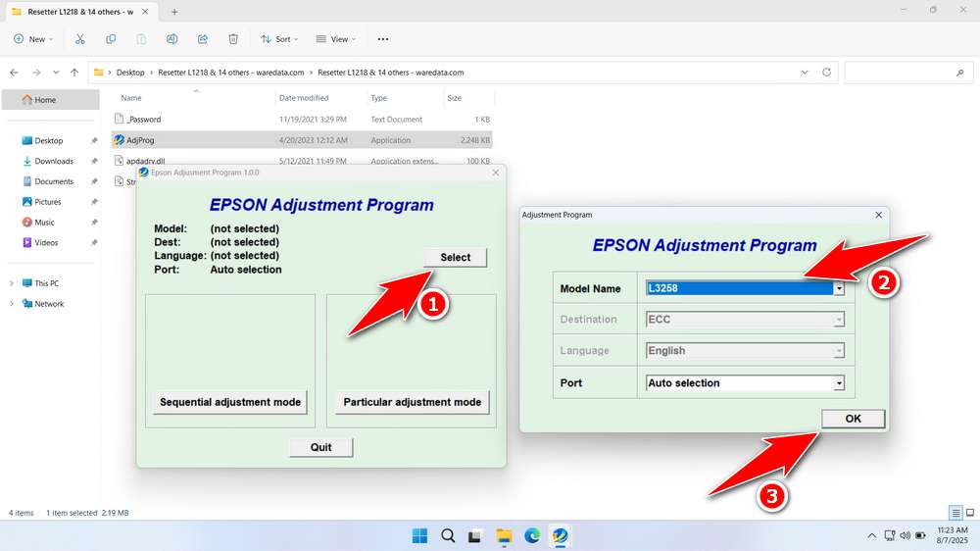Open the View dropdown menu
Screen dimensions: 980x551
point(335,39)
